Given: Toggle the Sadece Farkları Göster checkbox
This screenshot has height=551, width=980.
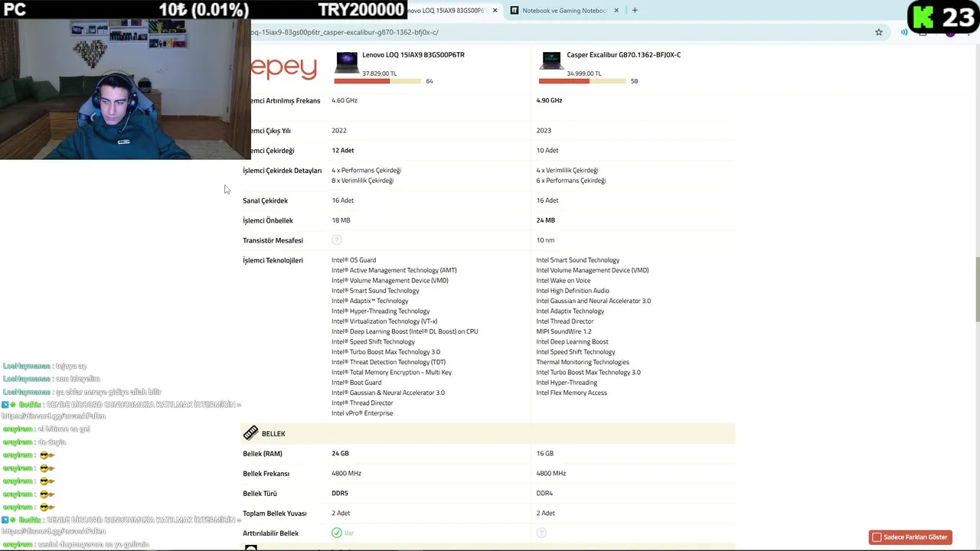Looking at the screenshot, I should click(877, 537).
